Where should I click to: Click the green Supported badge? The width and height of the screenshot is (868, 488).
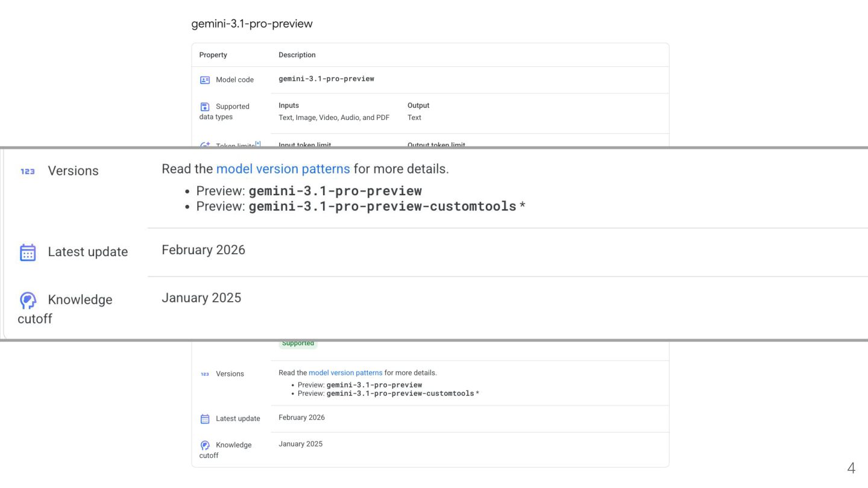[x=298, y=343]
